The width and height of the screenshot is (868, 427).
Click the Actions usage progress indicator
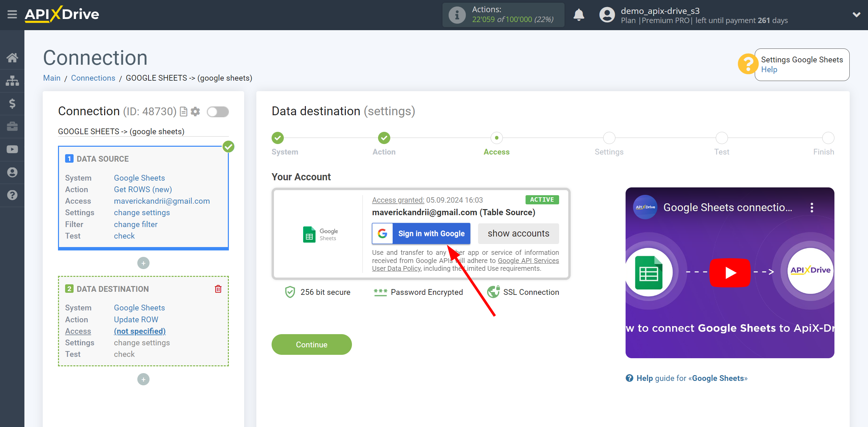(504, 15)
